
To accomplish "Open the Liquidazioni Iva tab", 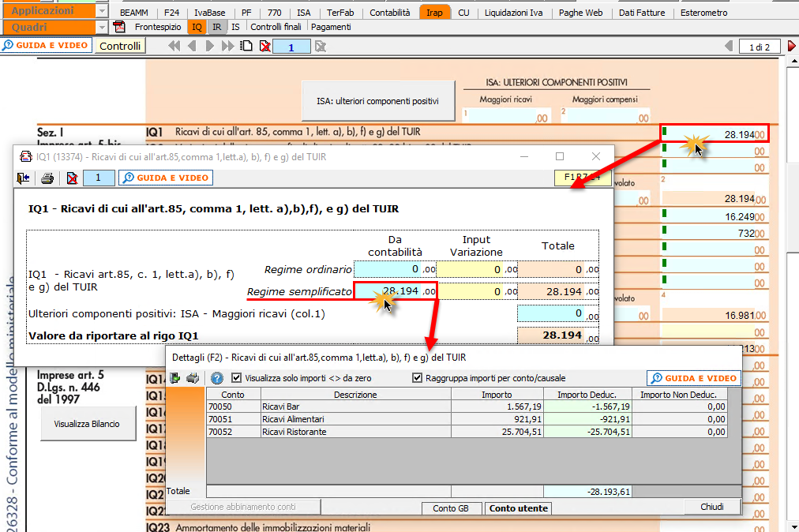I will tap(514, 12).
